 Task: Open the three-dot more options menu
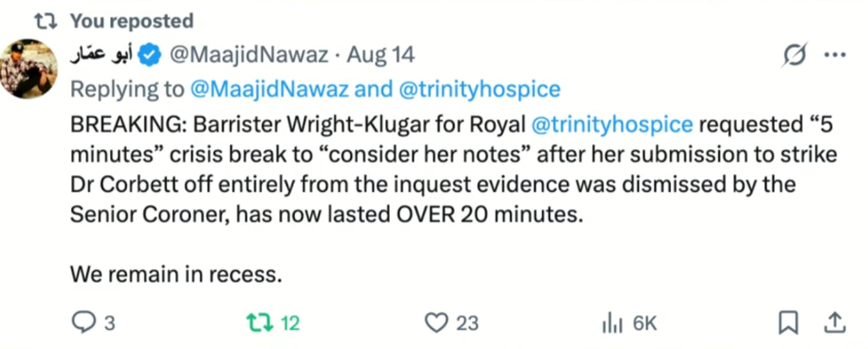click(835, 55)
